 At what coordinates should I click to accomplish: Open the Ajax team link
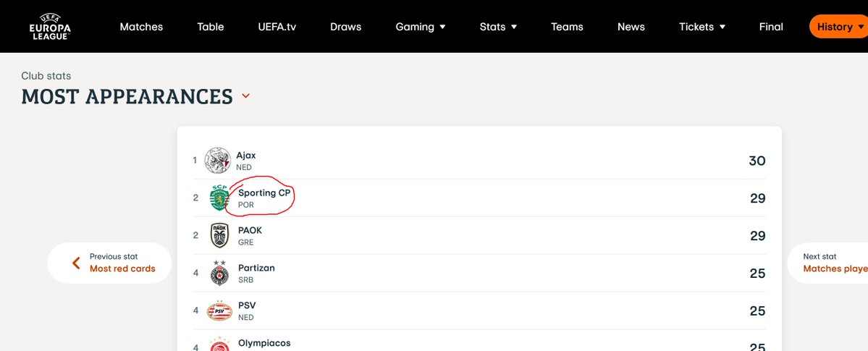point(246,156)
